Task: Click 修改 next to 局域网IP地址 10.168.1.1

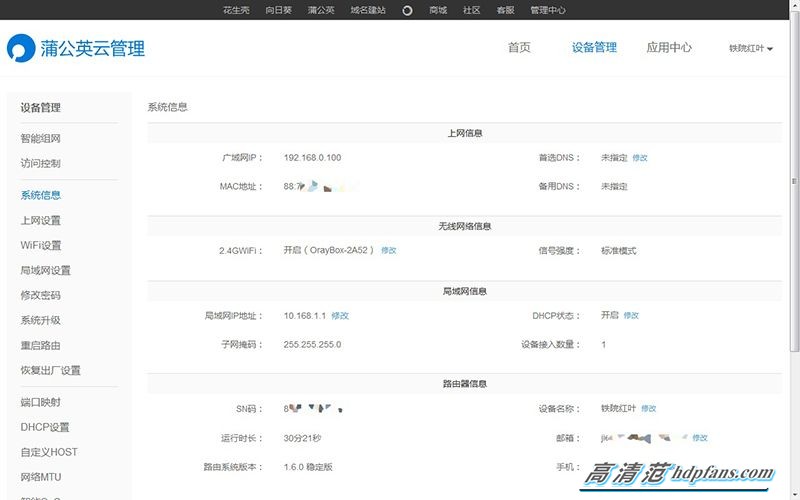Action: [340, 315]
